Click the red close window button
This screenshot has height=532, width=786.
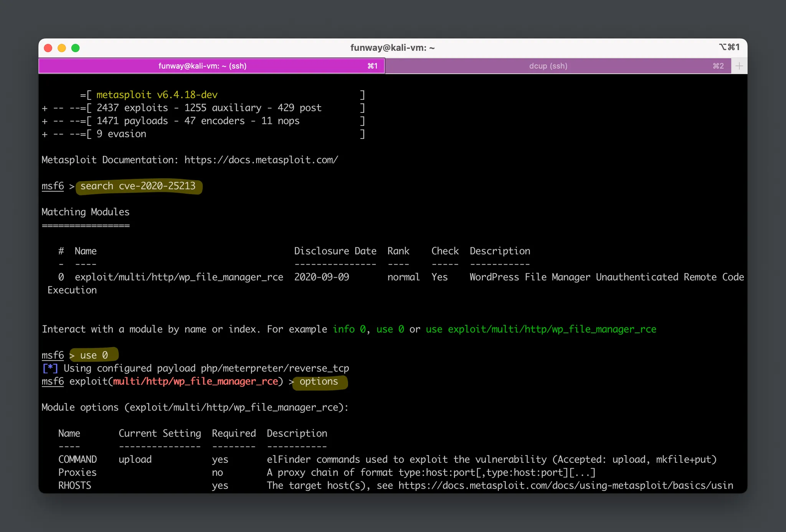pos(48,48)
